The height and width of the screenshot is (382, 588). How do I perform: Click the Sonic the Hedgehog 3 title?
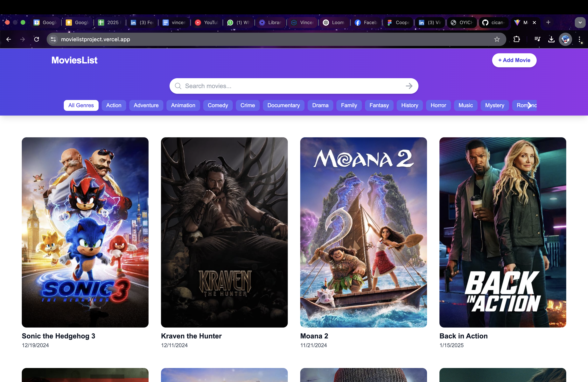click(58, 336)
